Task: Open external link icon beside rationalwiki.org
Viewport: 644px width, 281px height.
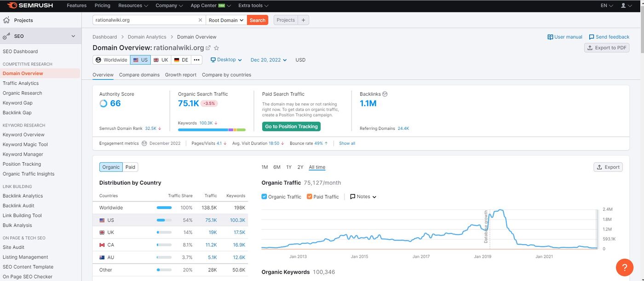Action: [x=208, y=48]
